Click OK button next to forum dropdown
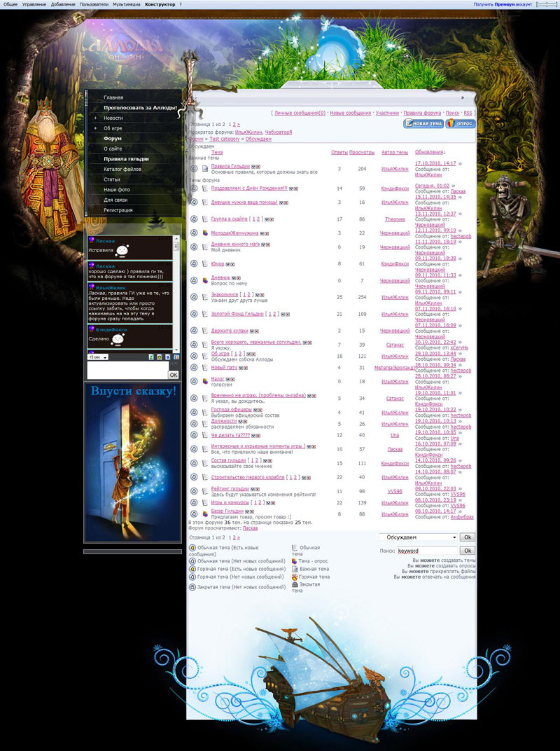Screen dimensions: 560x751 tap(468, 537)
